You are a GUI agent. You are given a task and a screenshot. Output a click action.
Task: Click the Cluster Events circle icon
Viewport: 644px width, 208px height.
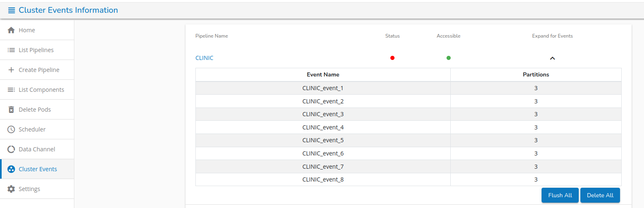tap(12, 169)
